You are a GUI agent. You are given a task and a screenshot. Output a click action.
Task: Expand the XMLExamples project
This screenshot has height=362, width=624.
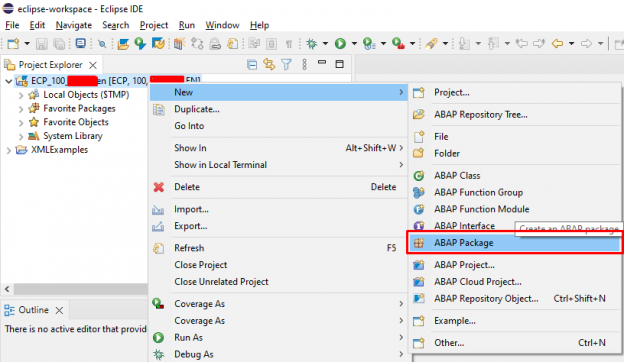(8, 150)
